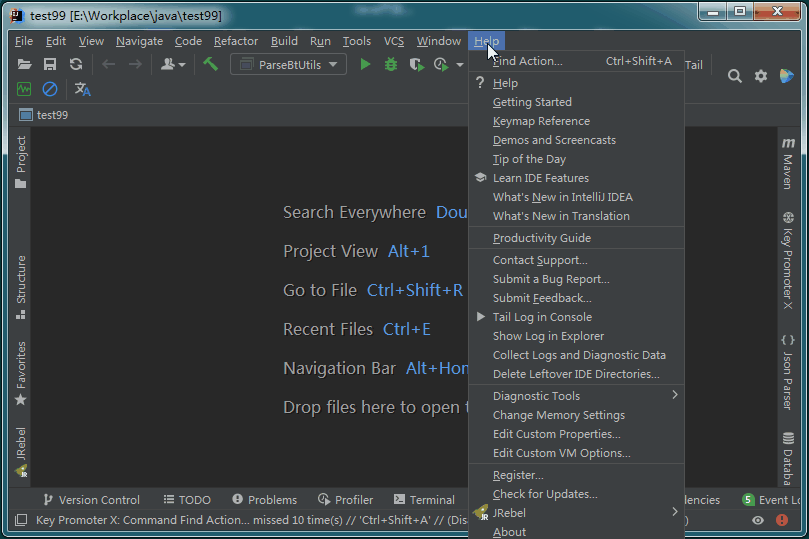This screenshot has width=809, height=539.
Task: Select Find Action... in Help menu
Action: 576,61
